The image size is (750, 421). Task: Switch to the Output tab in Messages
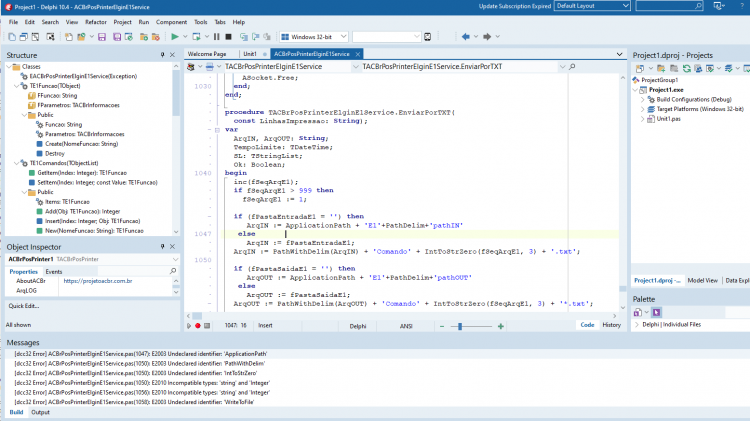coord(40,412)
